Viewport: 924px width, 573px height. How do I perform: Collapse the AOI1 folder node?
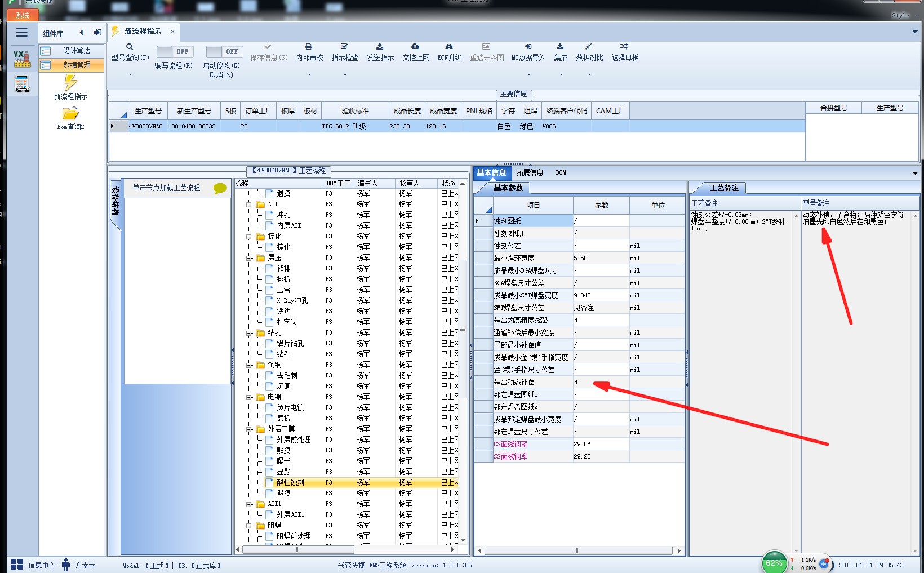click(249, 504)
